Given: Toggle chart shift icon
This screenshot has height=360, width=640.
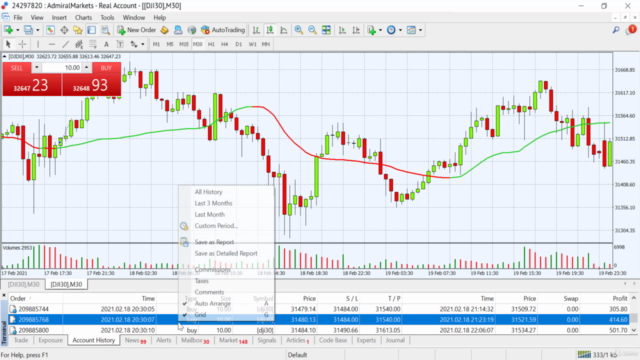Looking at the screenshot, I should 356,30.
